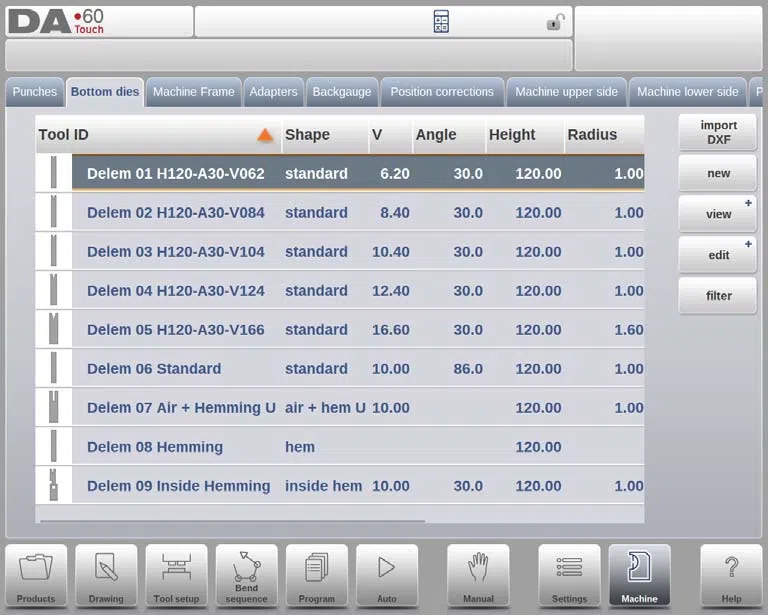Image resolution: width=768 pixels, height=615 pixels.
Task: Click the filter button
Action: [718, 296]
